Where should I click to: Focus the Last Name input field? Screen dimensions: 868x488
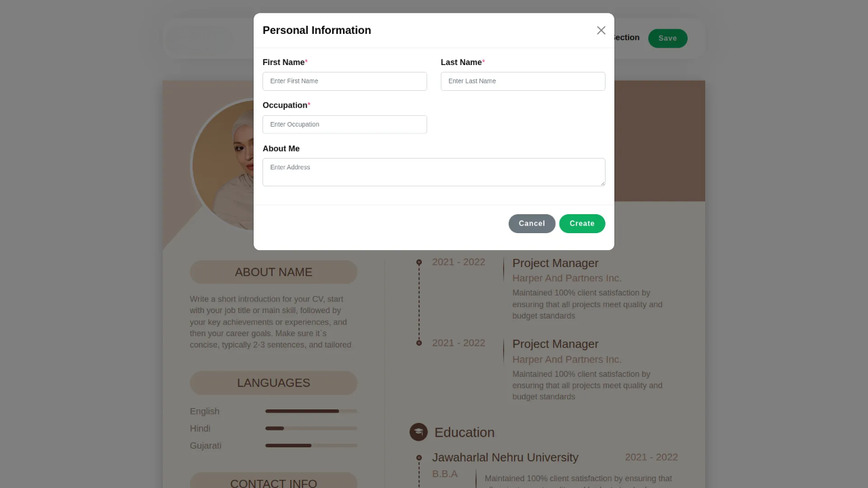pos(523,81)
